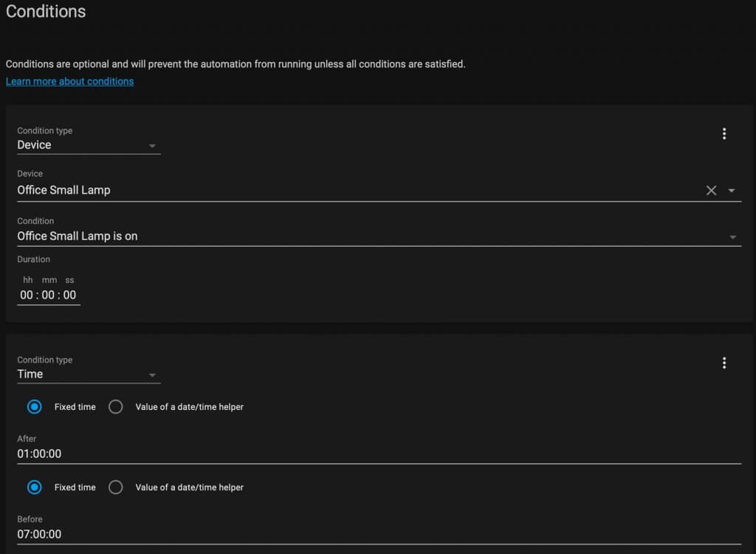Click the Conditions section heading

coord(46,12)
